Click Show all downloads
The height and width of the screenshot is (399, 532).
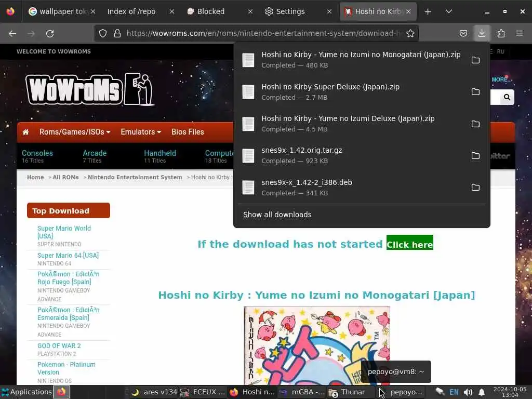(277, 215)
